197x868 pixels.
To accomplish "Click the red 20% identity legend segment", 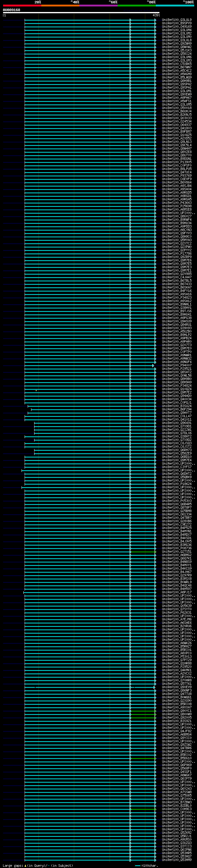I will coord(22,6).
